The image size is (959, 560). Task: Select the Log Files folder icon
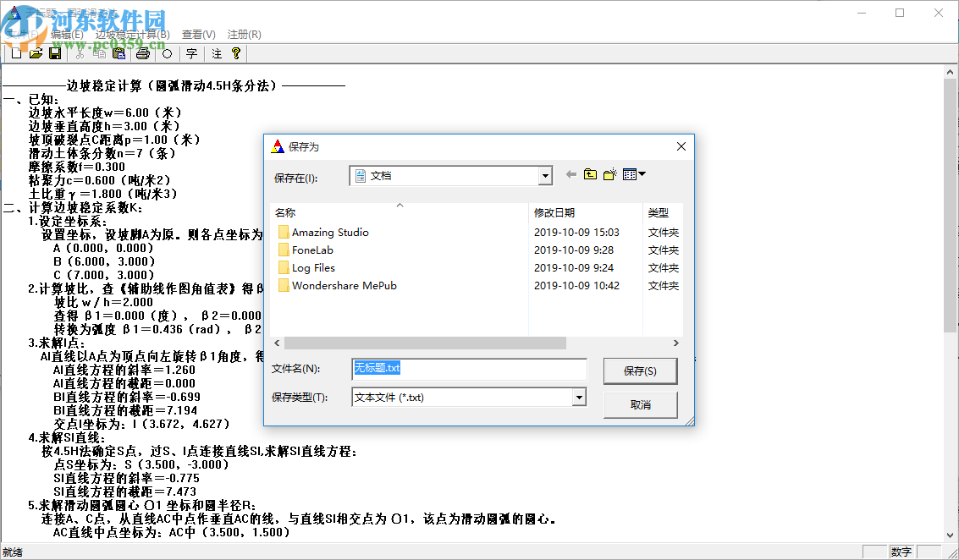coord(284,268)
